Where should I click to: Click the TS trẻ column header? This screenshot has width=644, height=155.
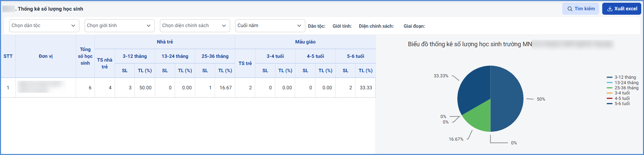pos(245,63)
